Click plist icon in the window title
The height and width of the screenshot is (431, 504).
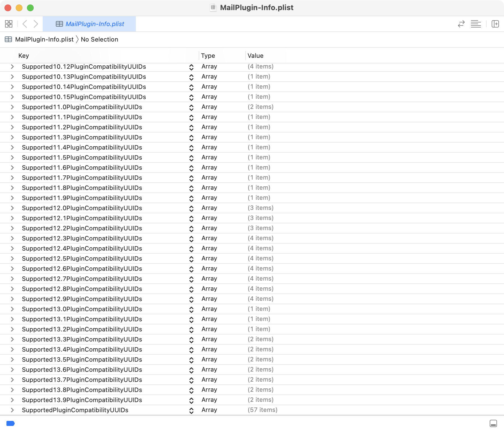point(213,8)
